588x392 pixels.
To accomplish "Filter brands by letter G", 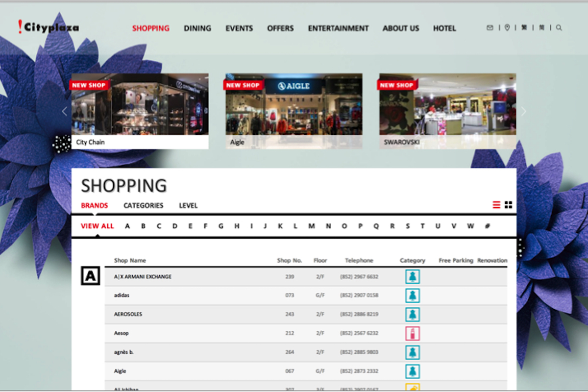I will click(x=221, y=226).
